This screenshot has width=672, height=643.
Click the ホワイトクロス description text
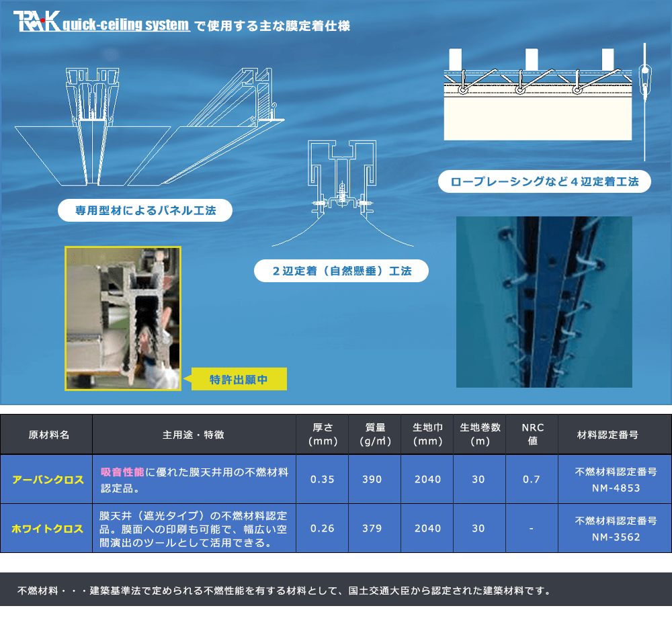pos(194,529)
